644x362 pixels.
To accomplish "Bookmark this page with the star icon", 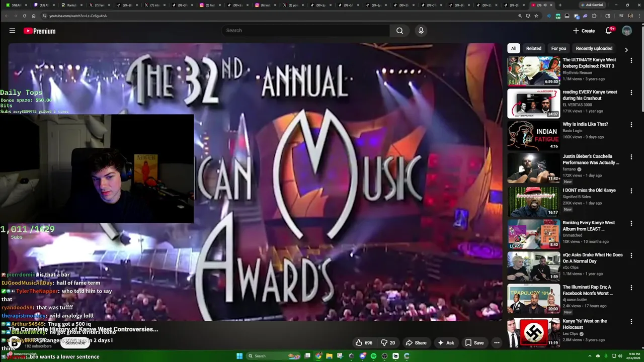I will [x=536, y=16].
